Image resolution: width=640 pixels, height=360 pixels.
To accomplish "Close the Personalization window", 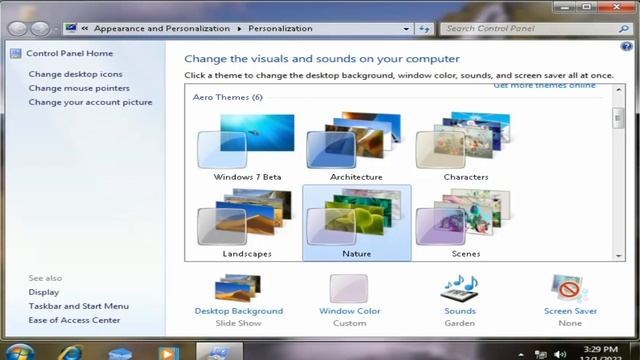I will pos(617,7).
